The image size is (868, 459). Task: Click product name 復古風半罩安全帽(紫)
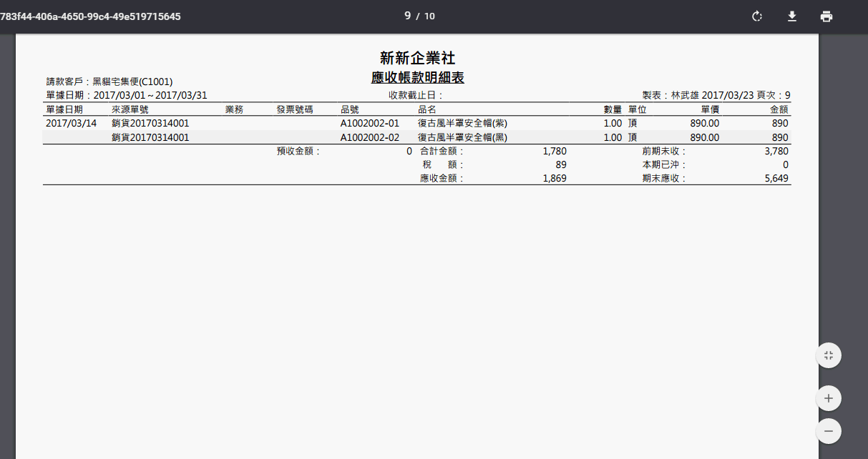462,123
